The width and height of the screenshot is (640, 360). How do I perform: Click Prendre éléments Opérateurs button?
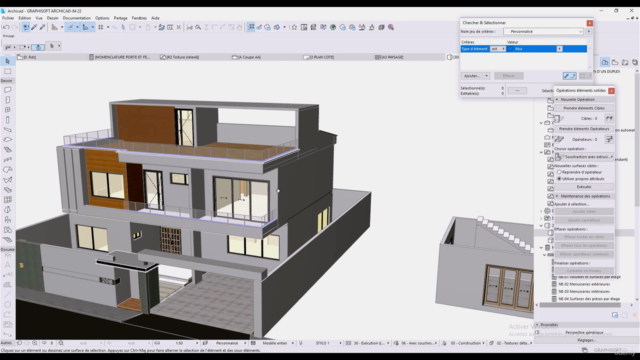584,129
